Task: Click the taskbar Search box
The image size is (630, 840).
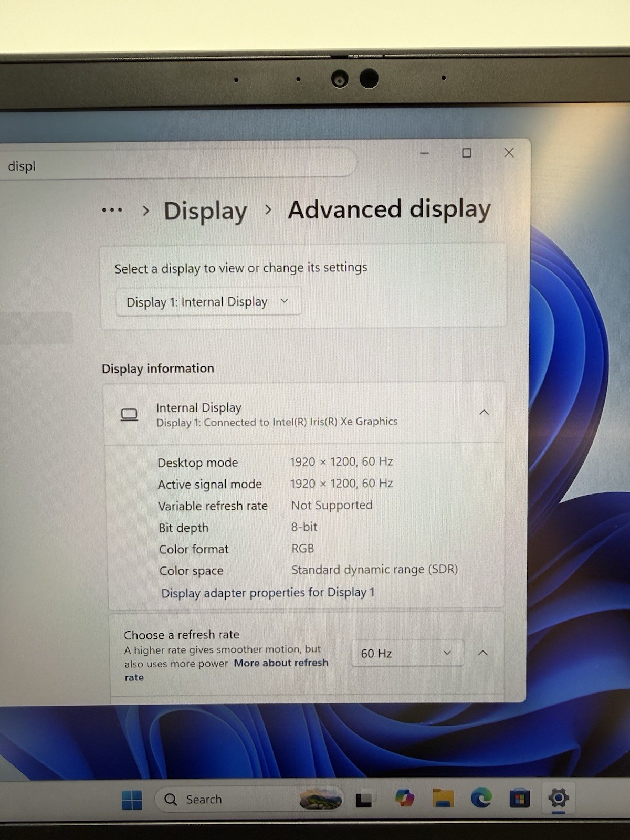Action: point(249,800)
